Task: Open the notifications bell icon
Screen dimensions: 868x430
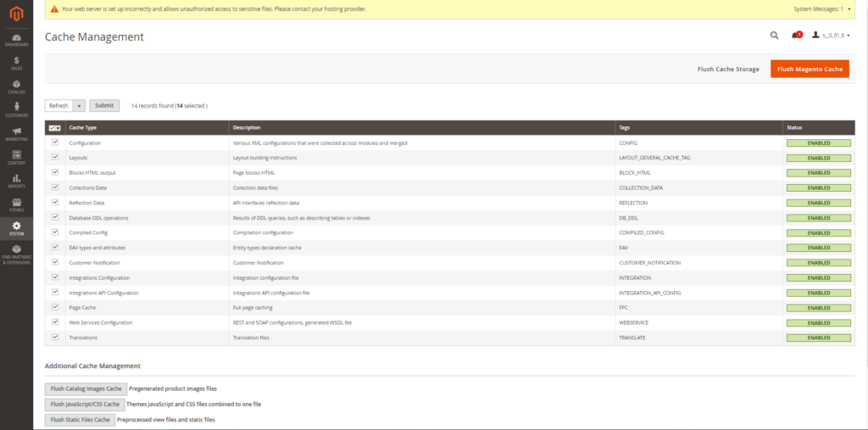Action: pyautogui.click(x=796, y=36)
